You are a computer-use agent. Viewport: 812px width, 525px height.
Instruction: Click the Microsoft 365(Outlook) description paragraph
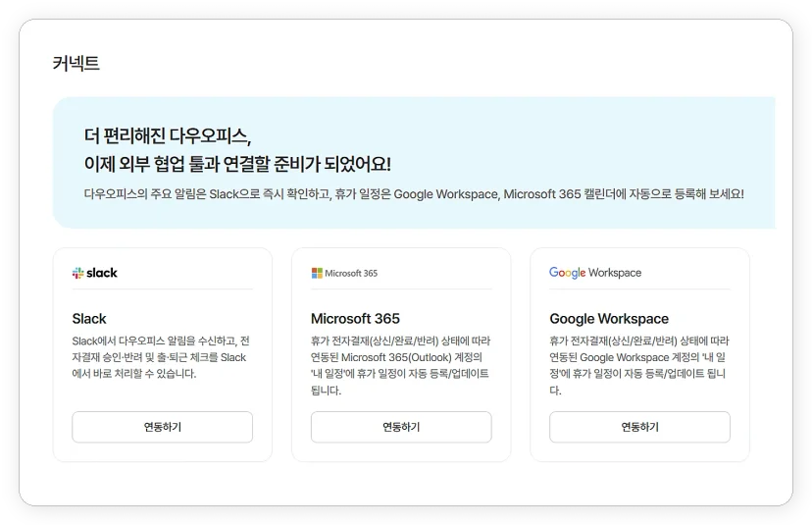click(401, 365)
